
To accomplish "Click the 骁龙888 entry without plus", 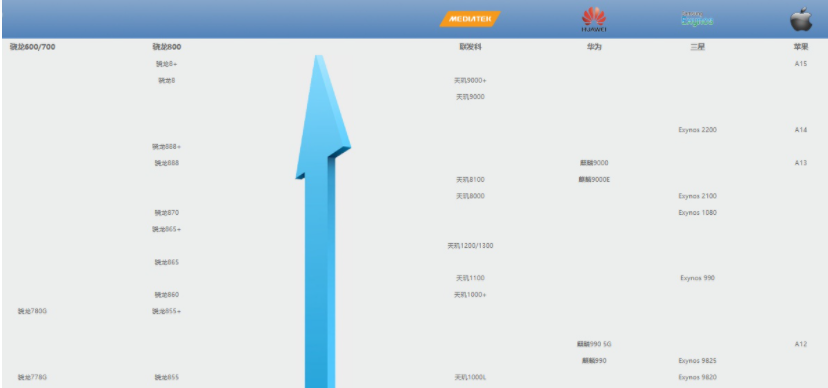I will point(167,163).
